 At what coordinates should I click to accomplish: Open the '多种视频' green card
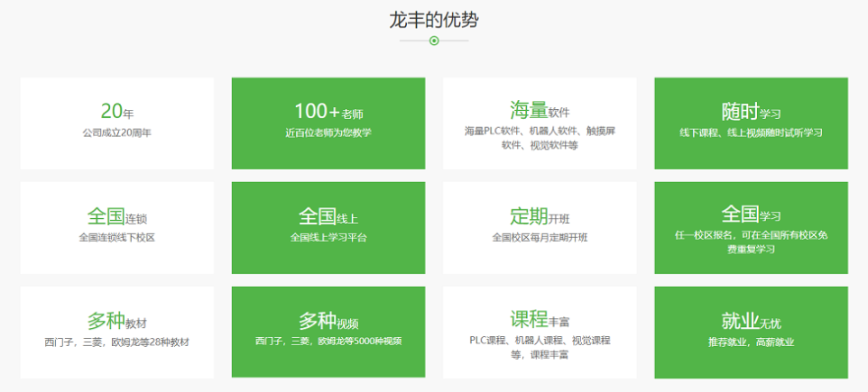tap(328, 332)
